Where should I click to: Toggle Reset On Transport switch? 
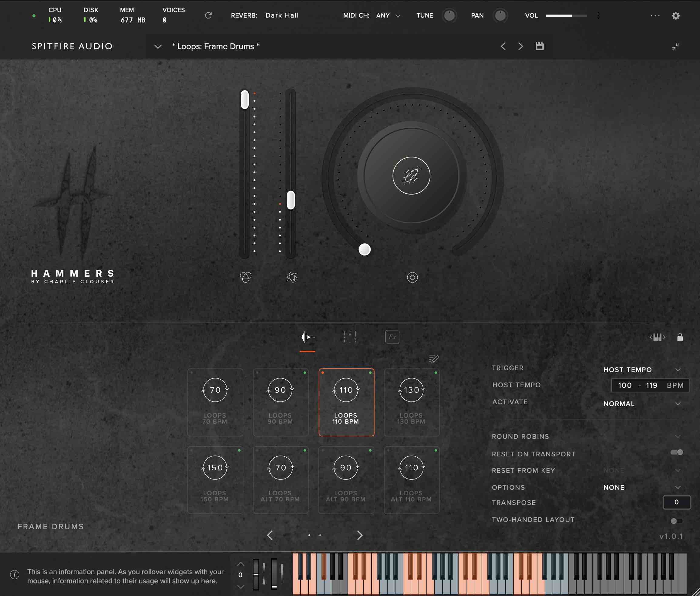tap(677, 452)
